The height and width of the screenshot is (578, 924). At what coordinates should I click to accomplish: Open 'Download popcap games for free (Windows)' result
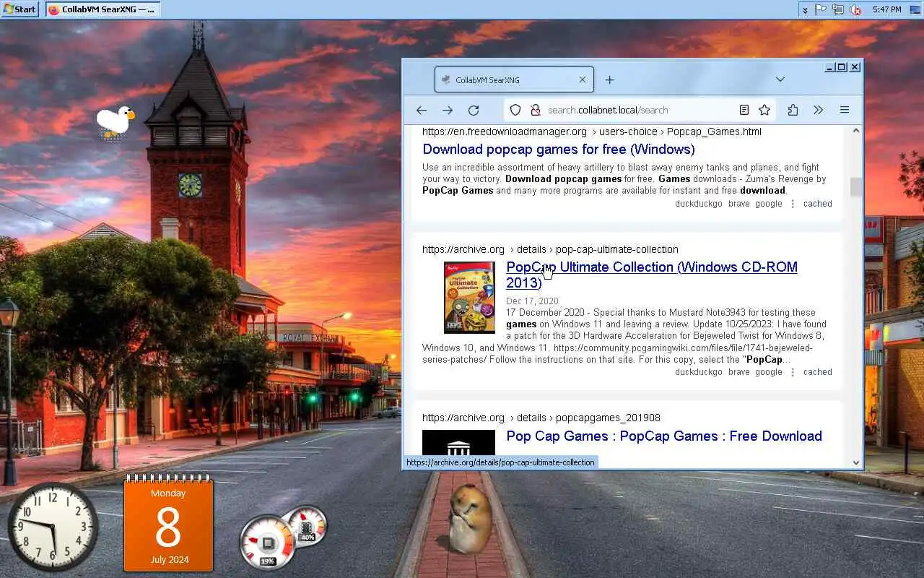coord(559,149)
